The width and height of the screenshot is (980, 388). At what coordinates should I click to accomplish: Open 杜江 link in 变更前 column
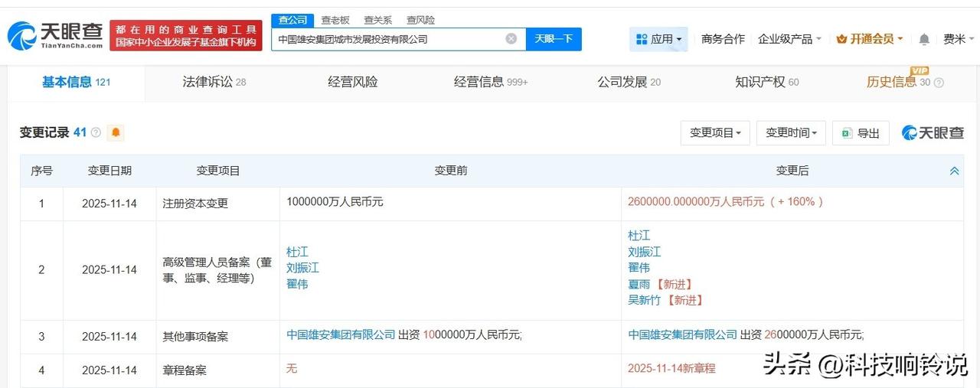point(297,252)
